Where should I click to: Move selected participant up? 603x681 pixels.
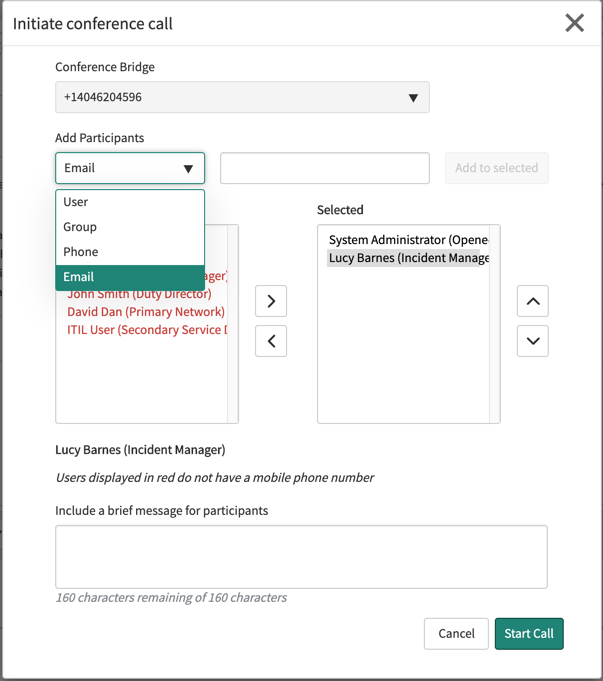pyautogui.click(x=533, y=301)
